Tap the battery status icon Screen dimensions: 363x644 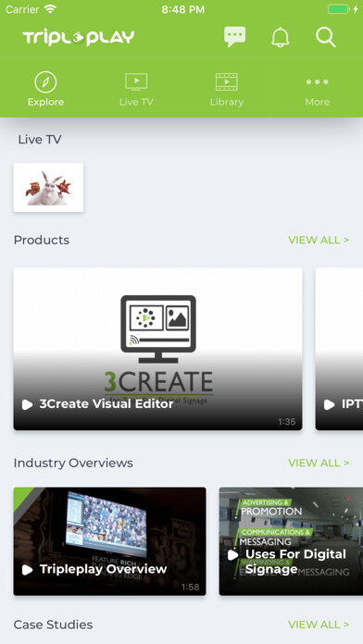click(339, 9)
